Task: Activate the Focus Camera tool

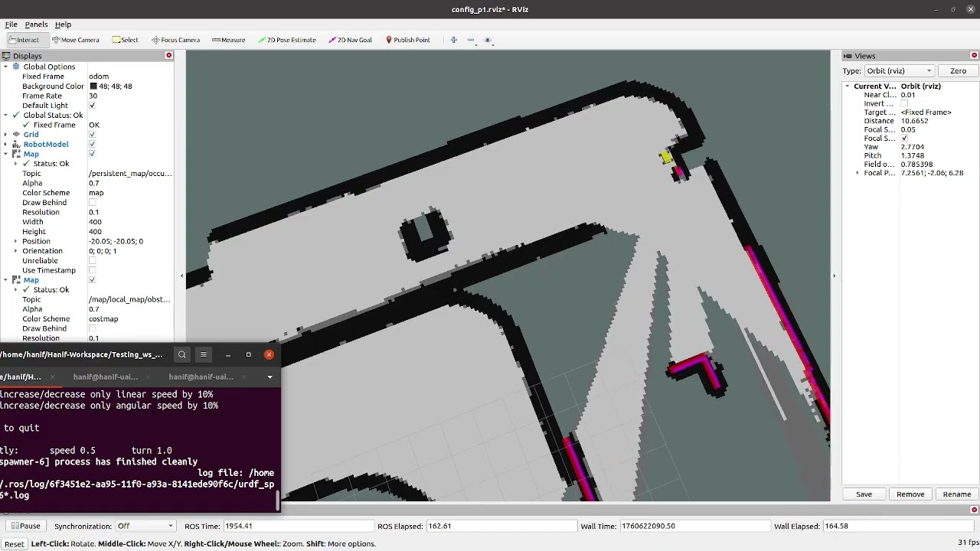Action: coord(175,40)
